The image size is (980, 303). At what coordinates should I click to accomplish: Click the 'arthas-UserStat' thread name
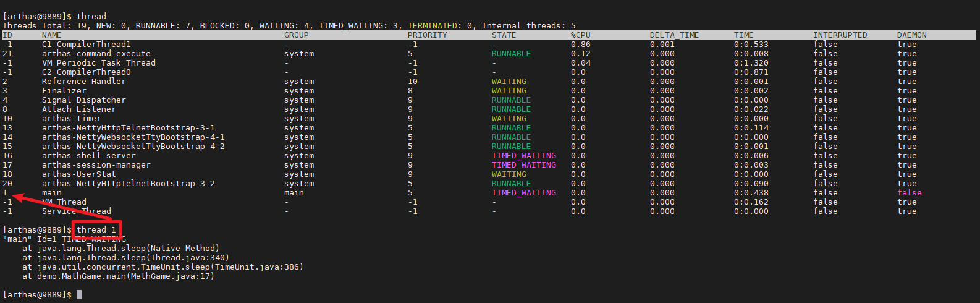[x=79, y=174]
